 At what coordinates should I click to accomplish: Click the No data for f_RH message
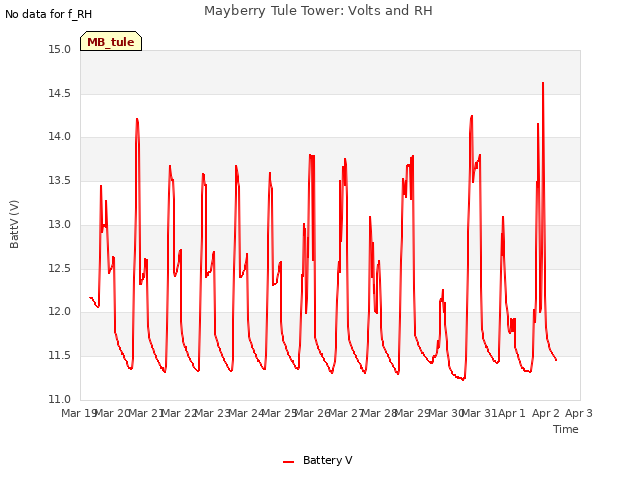pos(48,14)
